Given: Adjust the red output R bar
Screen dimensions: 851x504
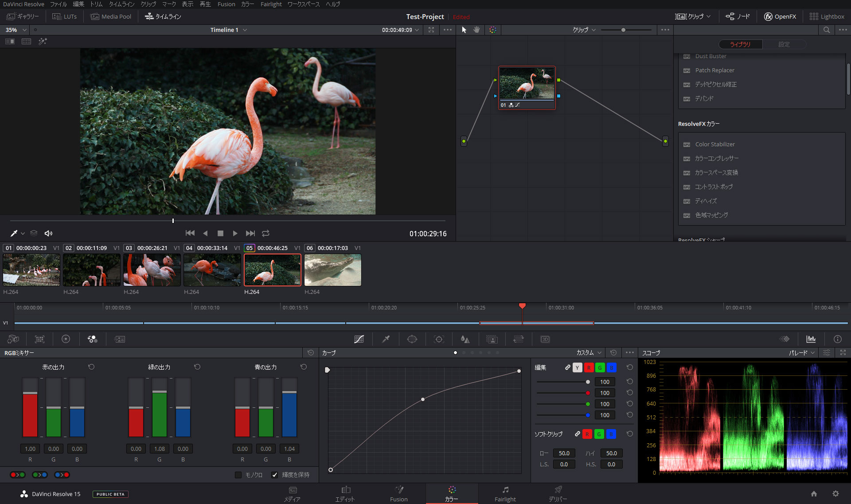Looking at the screenshot, I should point(30,407).
